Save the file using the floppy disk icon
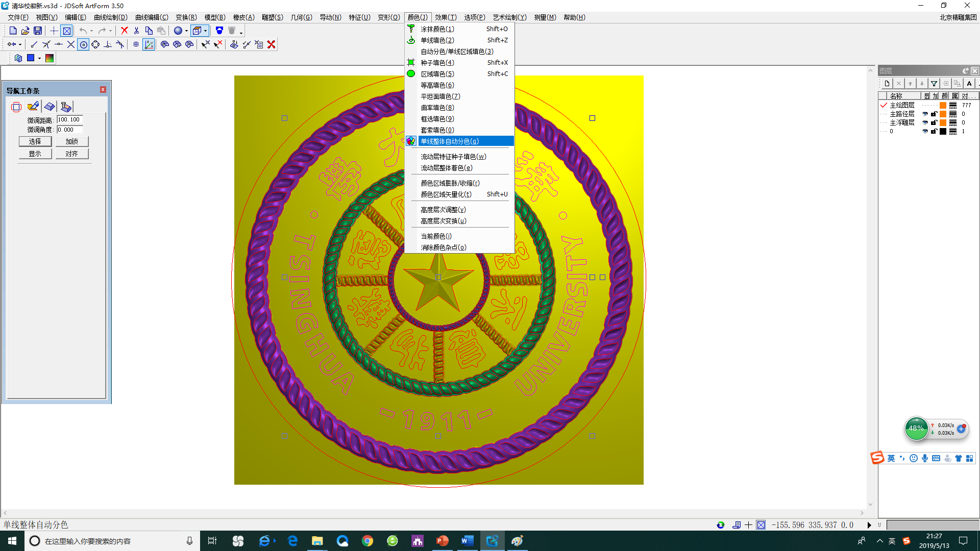980x551 pixels. [x=37, y=31]
